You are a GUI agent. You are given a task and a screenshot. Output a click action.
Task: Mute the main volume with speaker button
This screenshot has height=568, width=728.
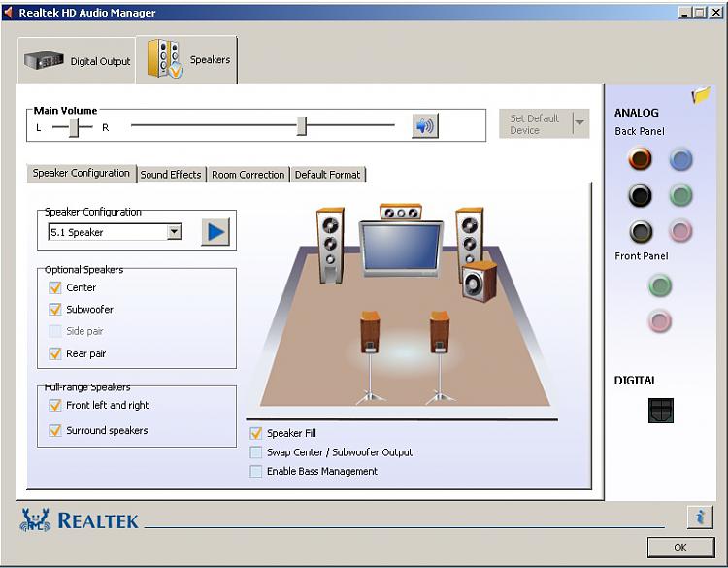425,126
